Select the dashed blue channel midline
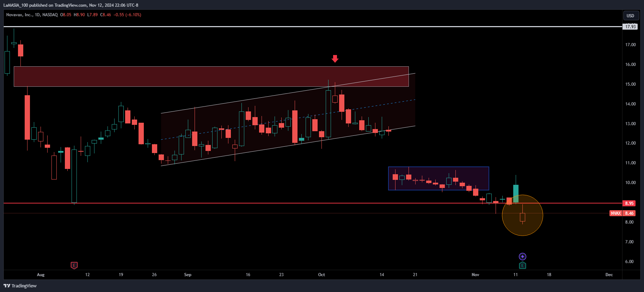 (x=288, y=120)
